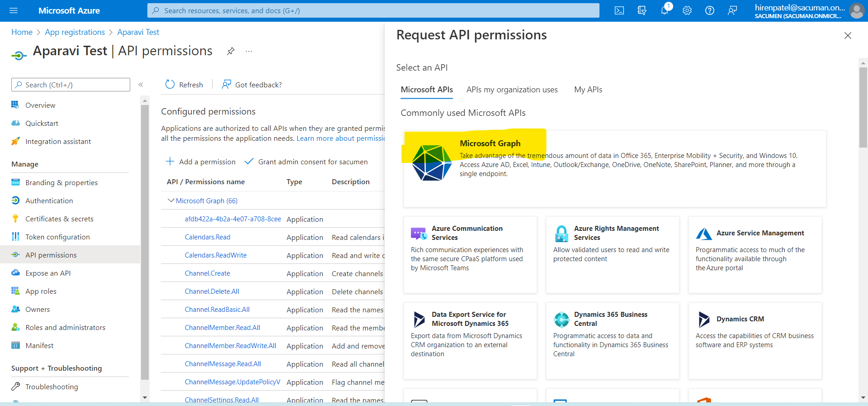The height and width of the screenshot is (406, 868).
Task: Open the ellipsis more options menu
Action: pos(249,51)
